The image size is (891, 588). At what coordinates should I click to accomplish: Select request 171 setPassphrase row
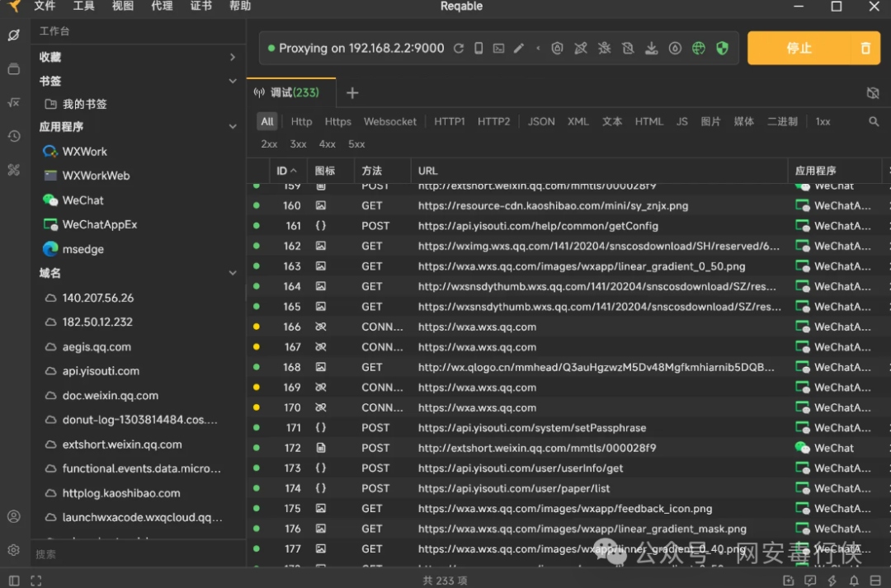tap(568, 428)
